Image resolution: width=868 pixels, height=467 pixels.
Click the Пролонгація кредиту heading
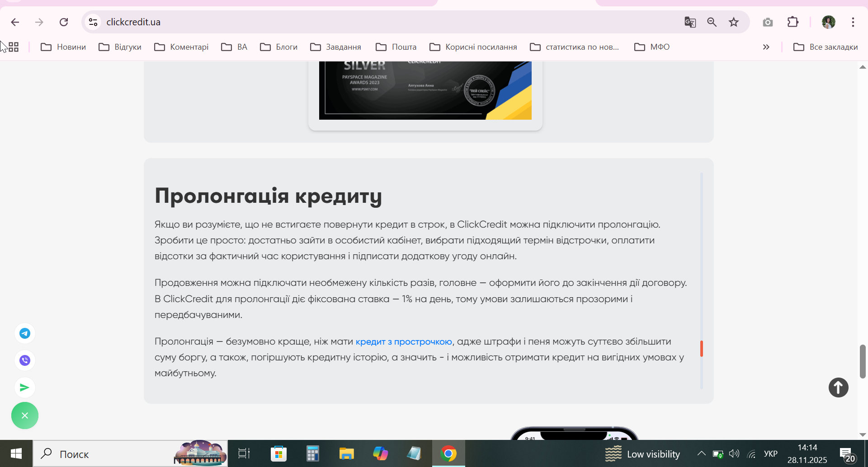[268, 196]
